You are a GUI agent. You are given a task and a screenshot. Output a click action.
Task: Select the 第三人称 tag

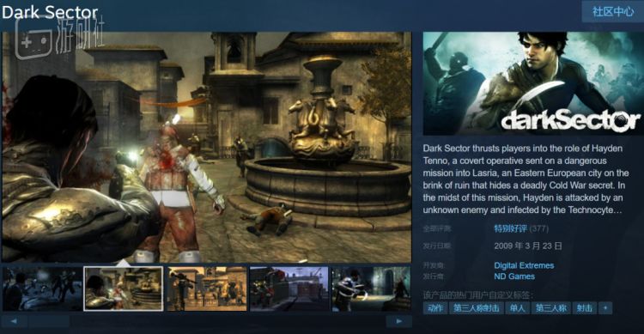point(551,307)
